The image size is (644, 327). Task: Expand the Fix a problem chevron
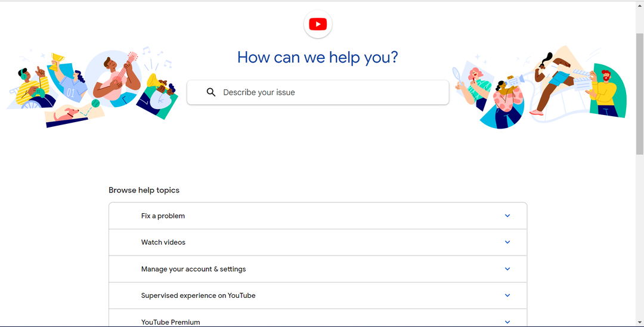pos(507,216)
